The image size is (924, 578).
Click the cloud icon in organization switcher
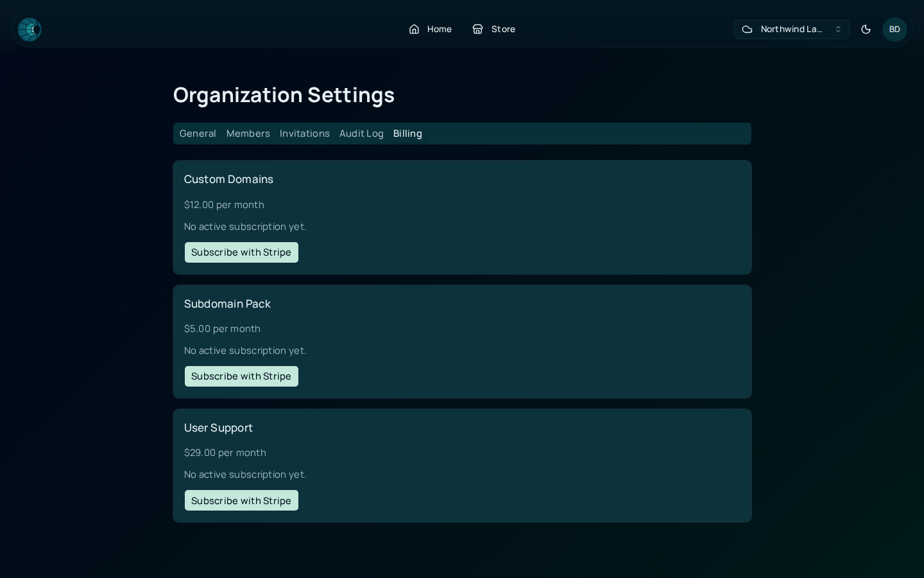click(747, 30)
